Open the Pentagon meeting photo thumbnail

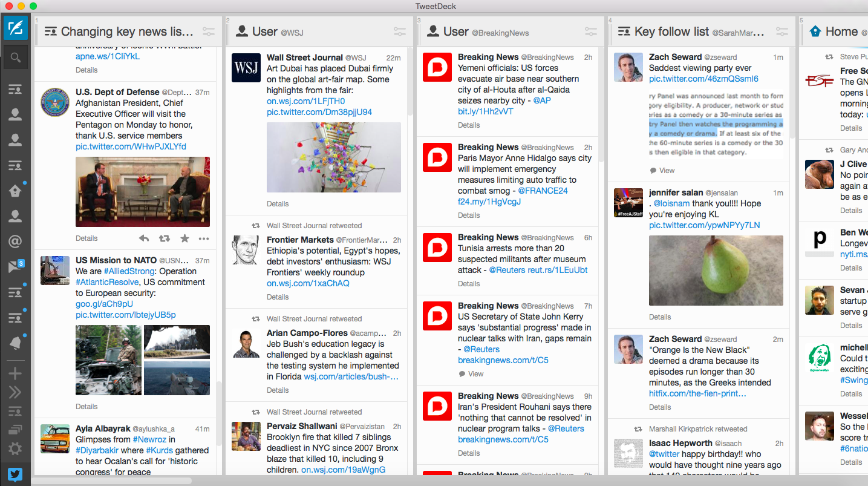(143, 192)
